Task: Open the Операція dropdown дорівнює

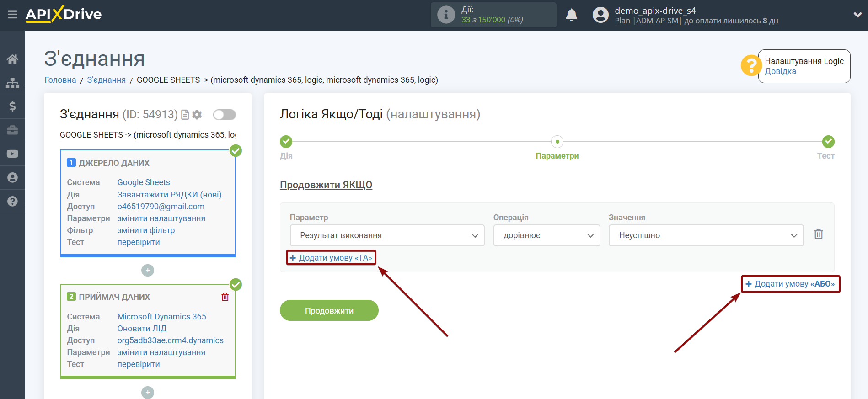Action: click(547, 235)
